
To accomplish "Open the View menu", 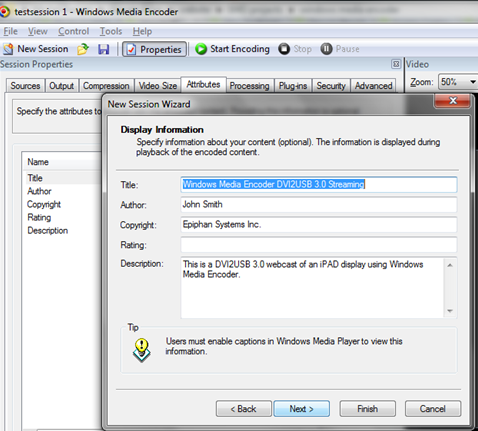I will click(x=37, y=31).
